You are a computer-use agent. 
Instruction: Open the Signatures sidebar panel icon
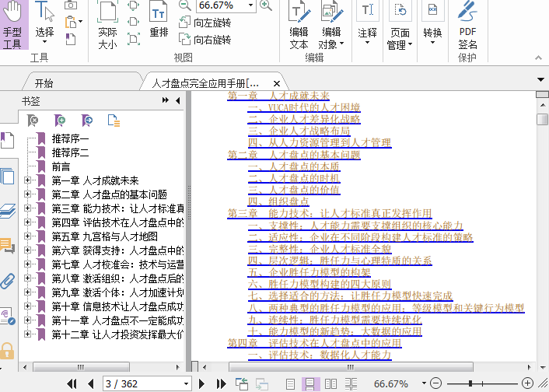[x=8, y=317]
